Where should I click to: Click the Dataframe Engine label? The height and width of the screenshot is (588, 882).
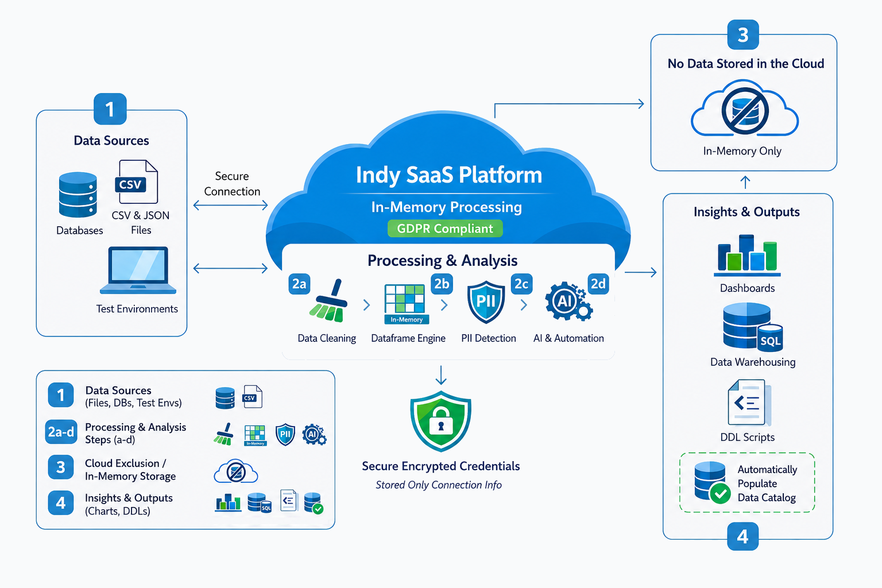click(408, 338)
